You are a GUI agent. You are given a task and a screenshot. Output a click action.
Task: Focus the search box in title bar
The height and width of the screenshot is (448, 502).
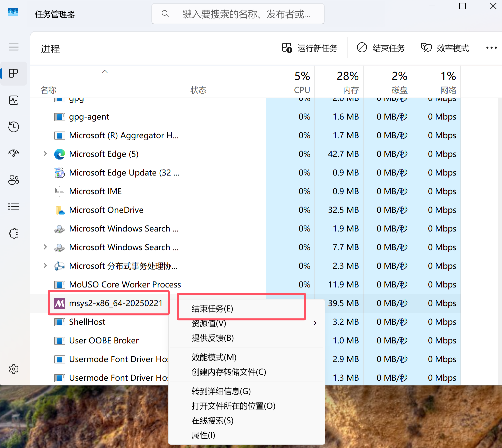tap(238, 14)
